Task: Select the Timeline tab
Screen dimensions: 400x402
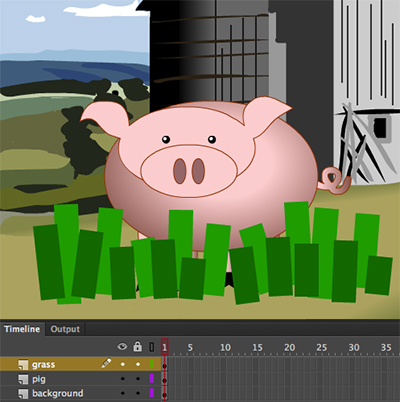Action: (x=22, y=329)
